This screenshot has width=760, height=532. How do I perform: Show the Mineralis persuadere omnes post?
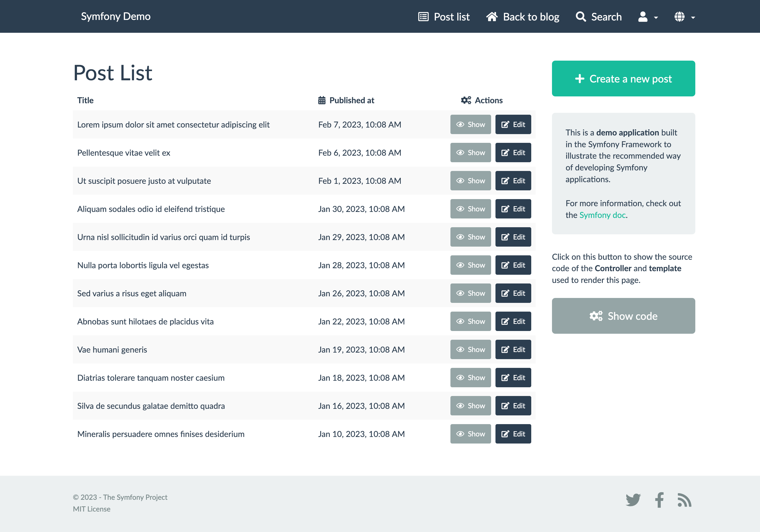470,434
